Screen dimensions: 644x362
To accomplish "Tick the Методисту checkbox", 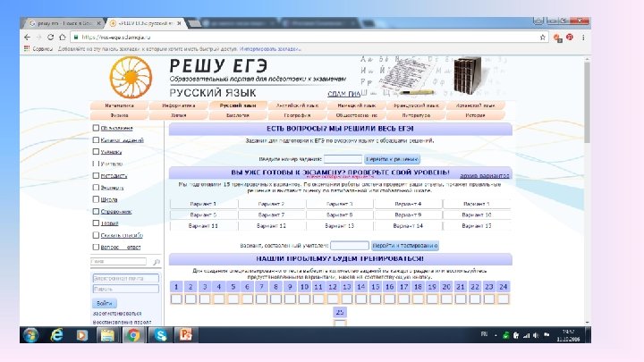I will click(96, 176).
